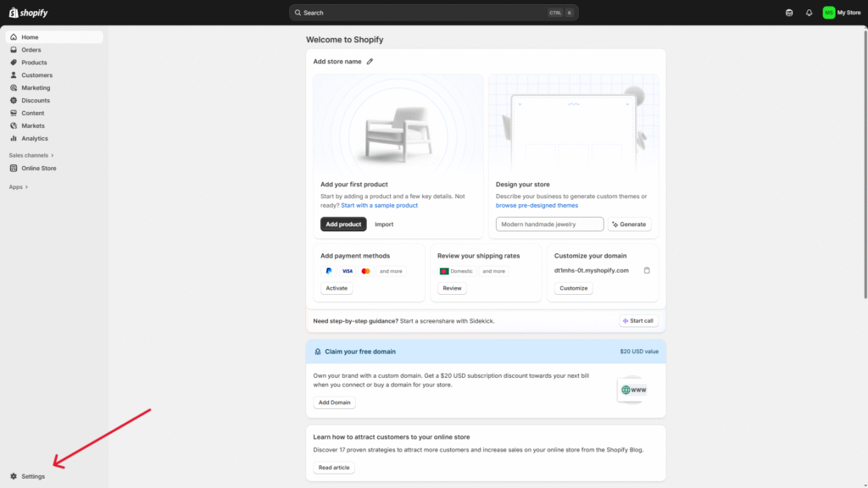868x488 pixels.
Task: Click the Start with a sample product link
Action: (379, 205)
